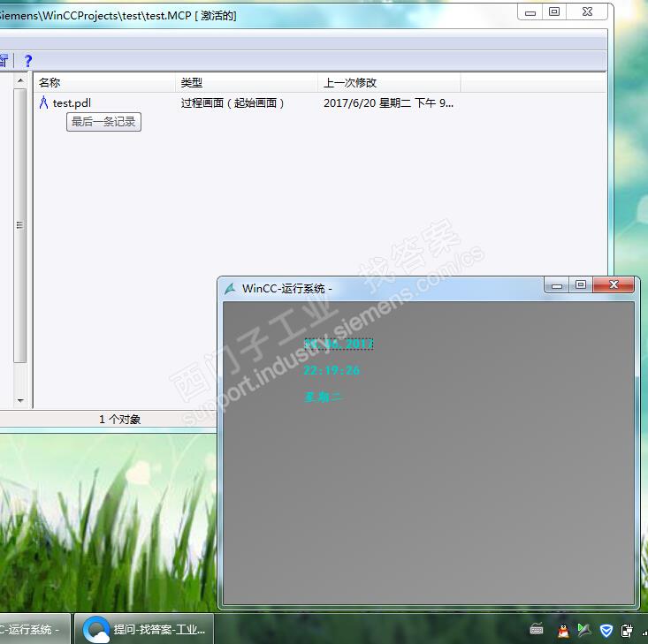The height and width of the screenshot is (644, 648).
Task: Click the WinCC runtime green arrow tray icon
Action: tap(584, 630)
